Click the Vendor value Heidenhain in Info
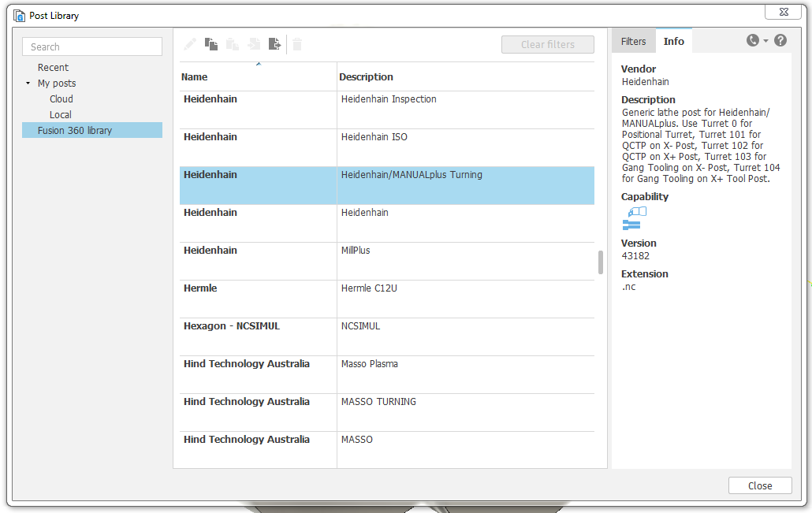Image resolution: width=812 pixels, height=513 pixels. [645, 82]
